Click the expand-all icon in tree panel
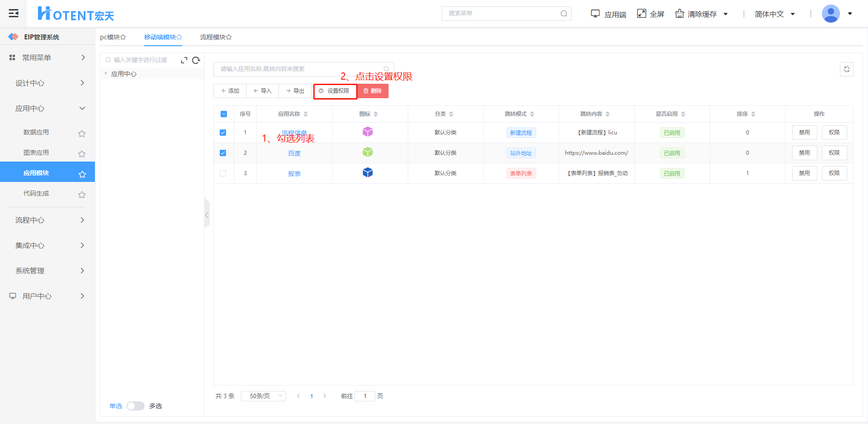 click(184, 60)
